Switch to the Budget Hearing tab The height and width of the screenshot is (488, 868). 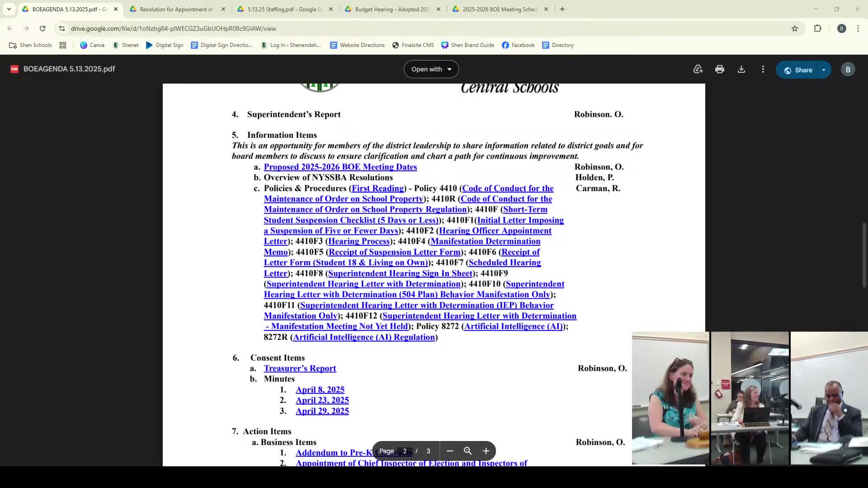(392, 9)
